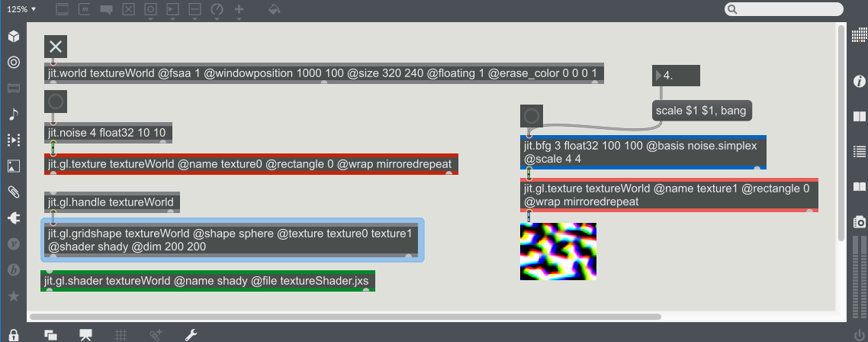Open the Plug-ins browser in sidebar

14,218
